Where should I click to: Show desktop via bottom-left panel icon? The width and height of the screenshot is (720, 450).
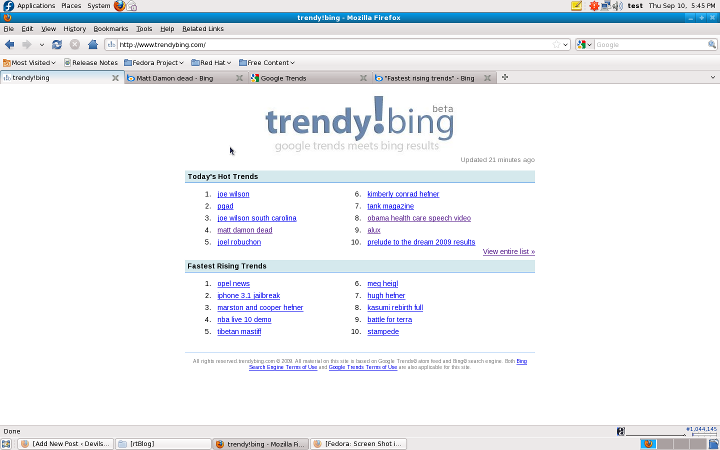[x=6, y=444]
